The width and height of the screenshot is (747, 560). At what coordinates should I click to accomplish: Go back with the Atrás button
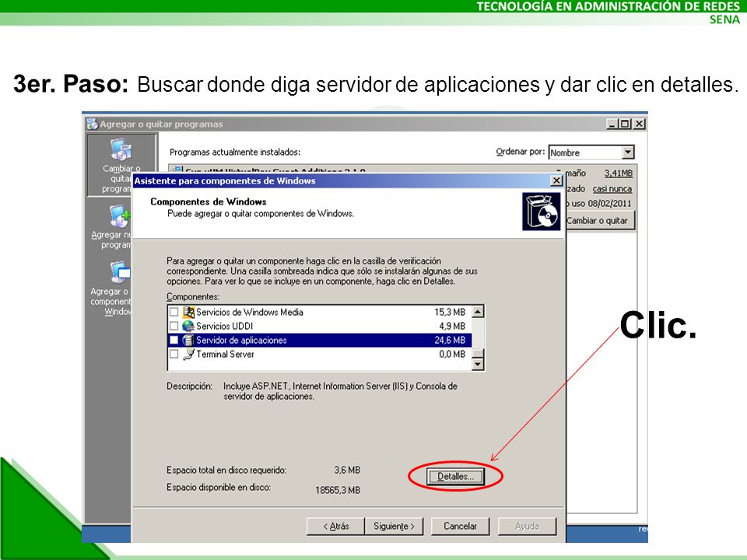tap(336, 527)
